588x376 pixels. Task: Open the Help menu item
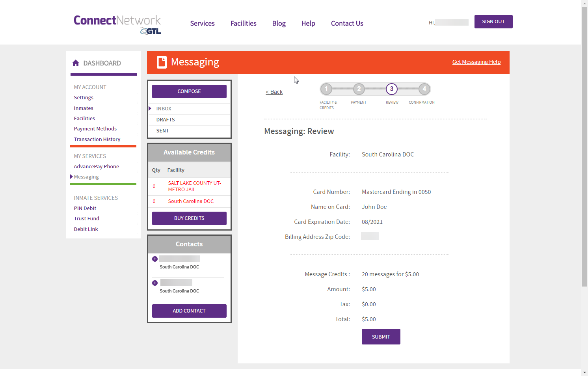[308, 23]
